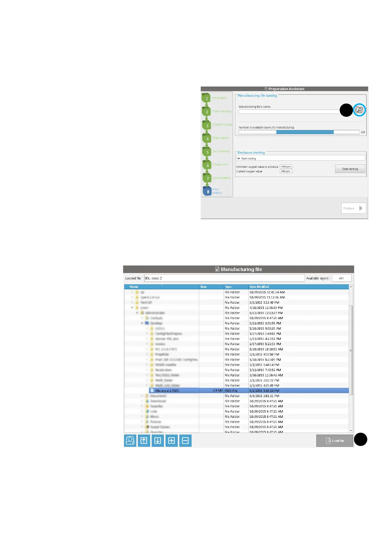Collapse the folder modified 4/20/2015 12:36:16 PM
The width and height of the screenshot is (392, 554).
click(x=132, y=308)
